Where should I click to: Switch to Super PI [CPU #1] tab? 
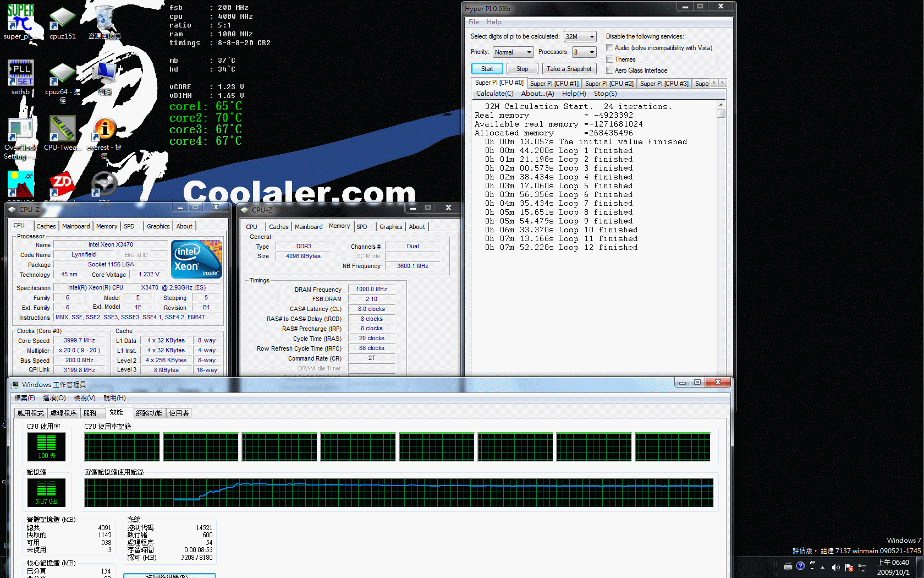point(554,84)
